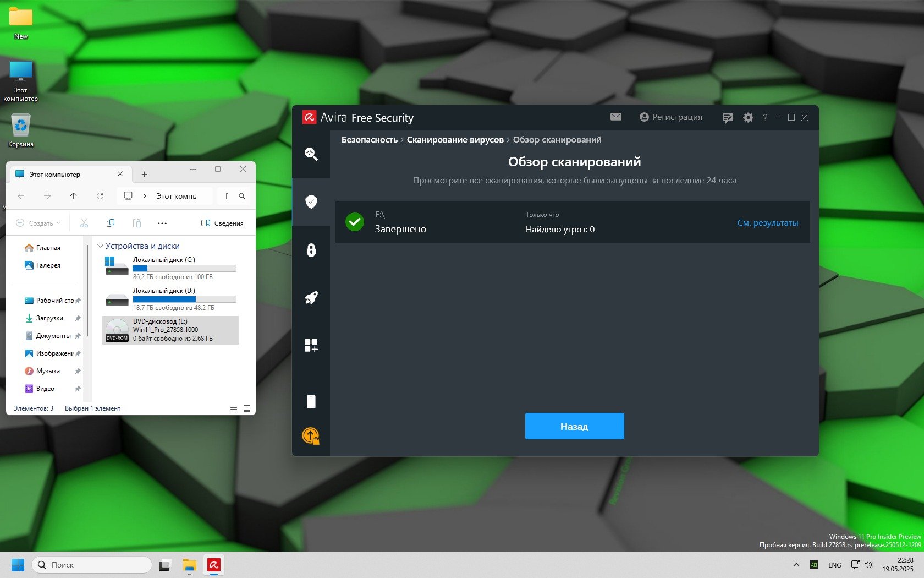Click the orange upgrade icon in Avira sidebar
This screenshot has width=924, height=578.
(311, 436)
